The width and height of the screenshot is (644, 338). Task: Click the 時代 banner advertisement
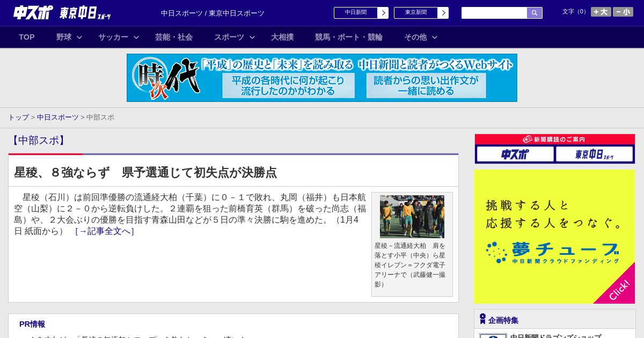[322, 78]
